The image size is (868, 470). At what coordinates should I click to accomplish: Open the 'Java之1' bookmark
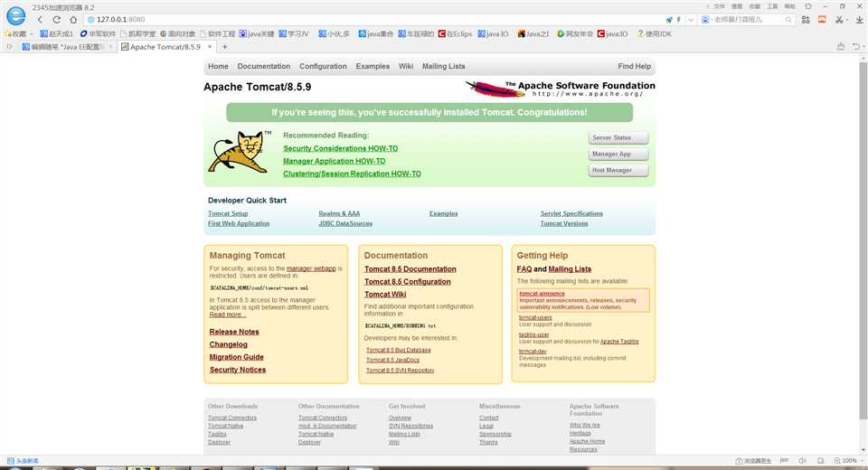pos(533,33)
